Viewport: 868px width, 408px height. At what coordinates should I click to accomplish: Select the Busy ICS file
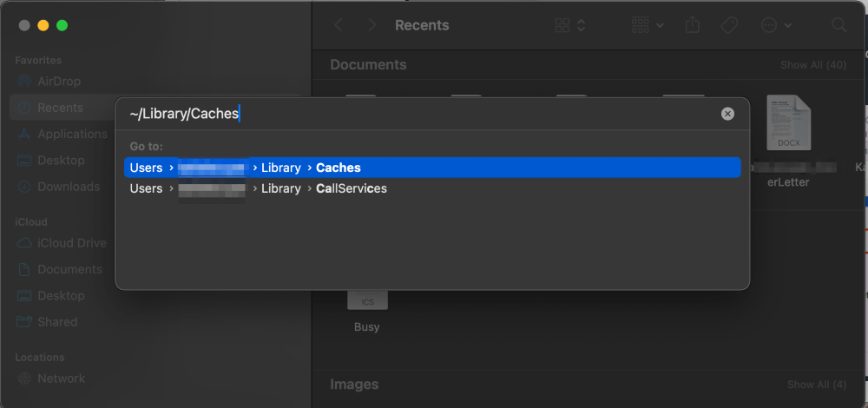pyautogui.click(x=367, y=311)
